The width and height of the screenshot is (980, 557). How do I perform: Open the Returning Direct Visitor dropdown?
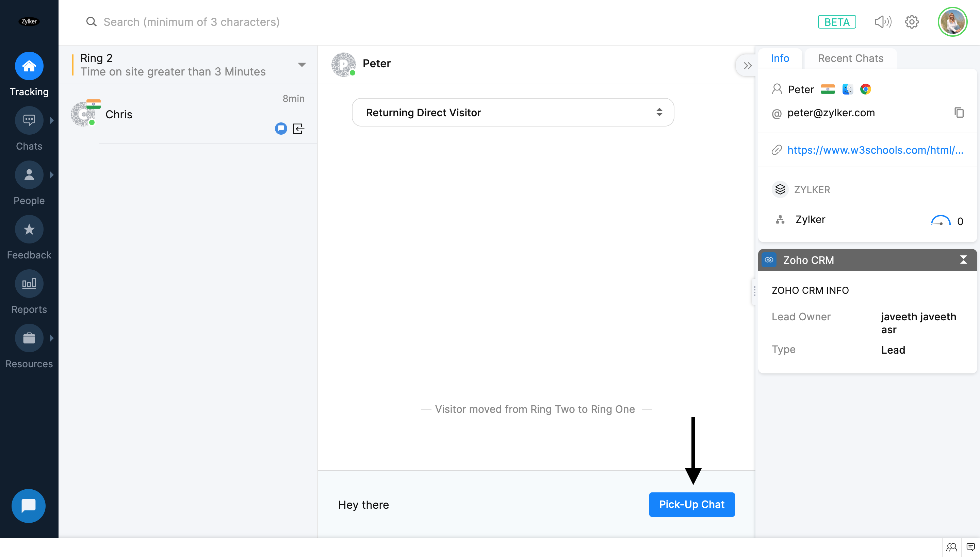[512, 113]
